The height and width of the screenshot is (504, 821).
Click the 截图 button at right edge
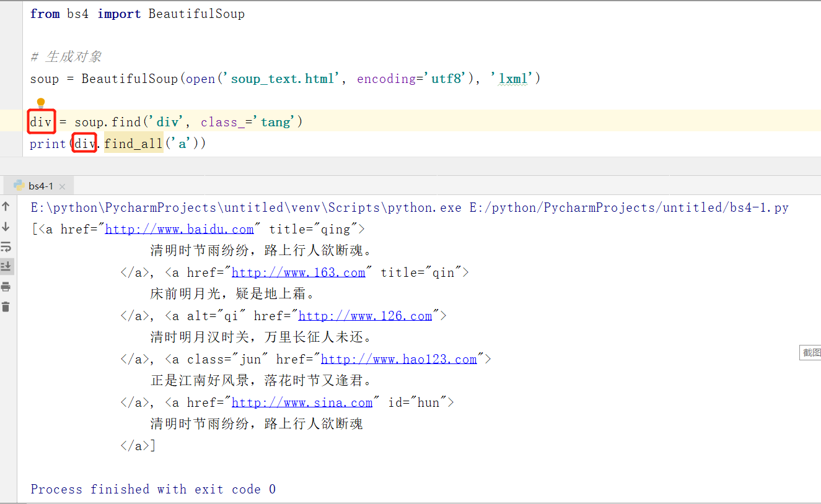pyautogui.click(x=810, y=352)
